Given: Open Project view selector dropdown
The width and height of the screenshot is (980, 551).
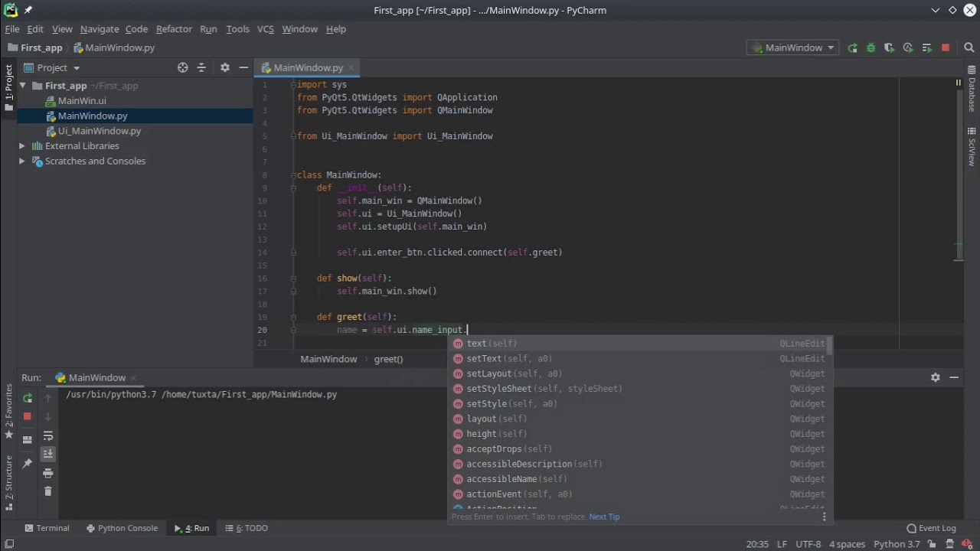Looking at the screenshot, I should point(58,67).
